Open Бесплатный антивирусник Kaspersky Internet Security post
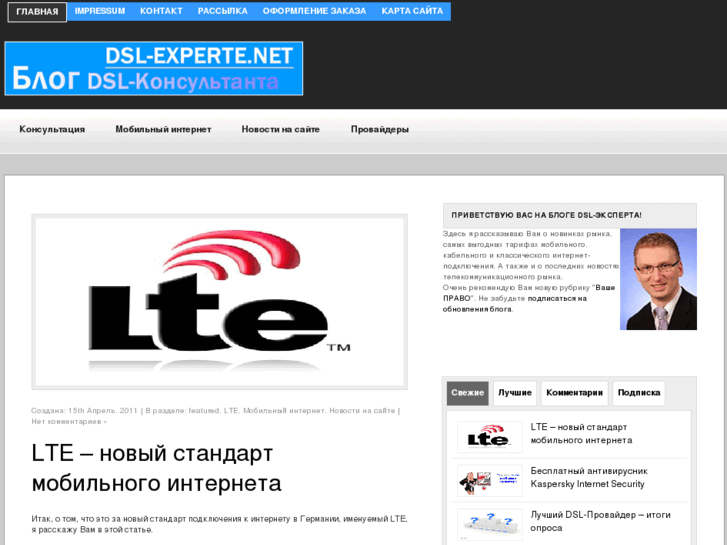This screenshot has width=727, height=545. 589,477
